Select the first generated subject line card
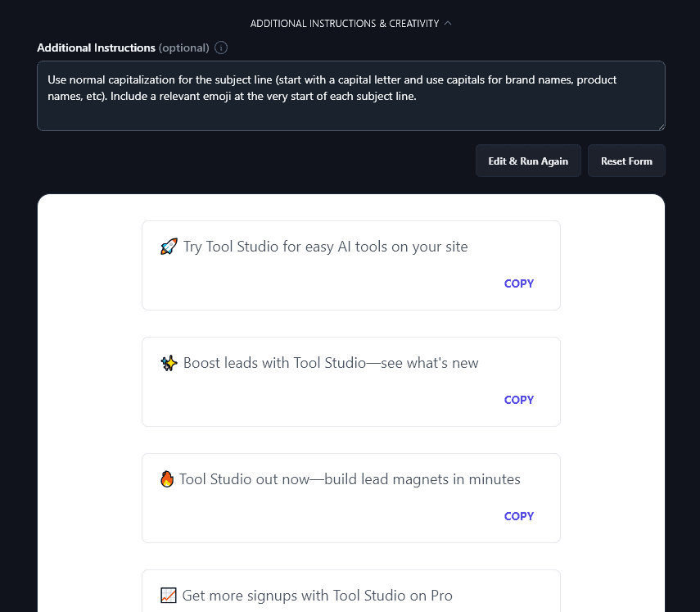 coord(350,265)
